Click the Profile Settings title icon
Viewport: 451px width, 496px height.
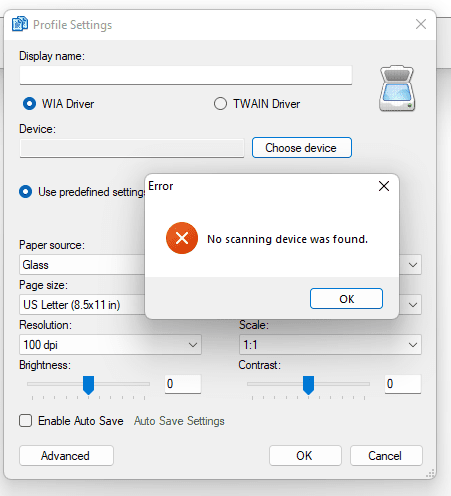coord(20,24)
